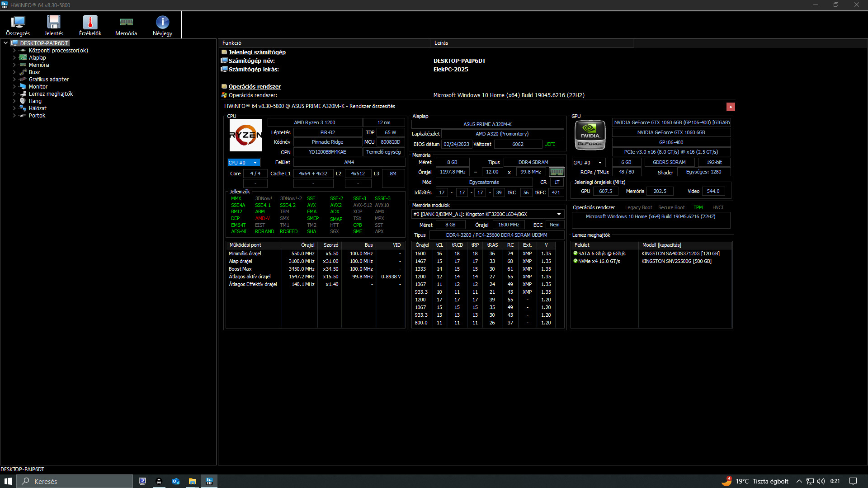The width and height of the screenshot is (868, 488).
Task: Expand the Központi processzor(ok) tree node
Action: click(14, 51)
